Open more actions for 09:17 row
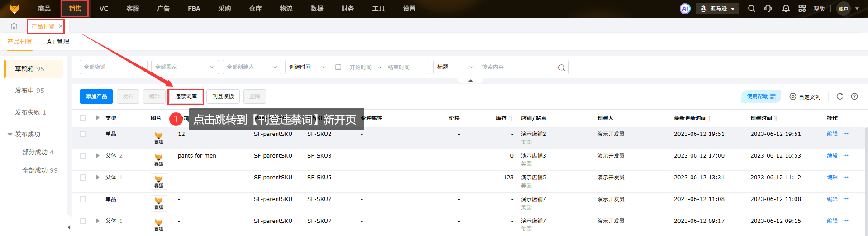This screenshot has height=236, width=868. point(846,221)
